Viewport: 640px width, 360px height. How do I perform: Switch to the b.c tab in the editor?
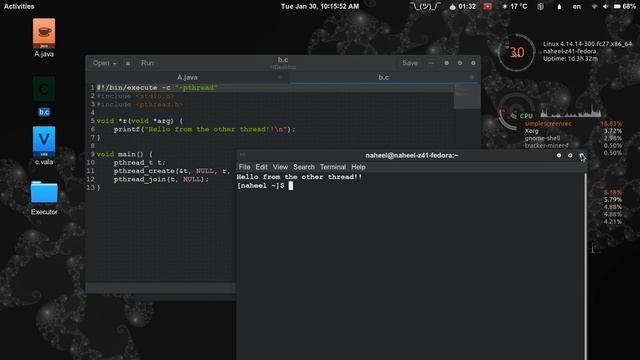point(383,77)
